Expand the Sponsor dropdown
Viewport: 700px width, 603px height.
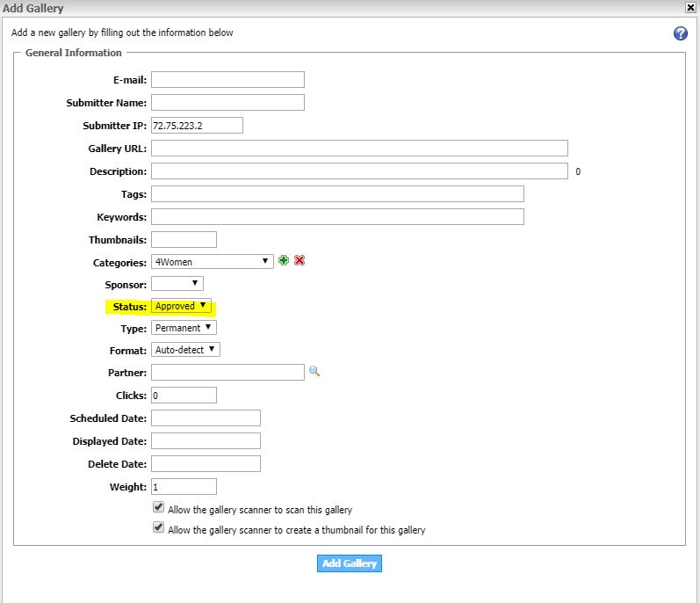(x=177, y=283)
